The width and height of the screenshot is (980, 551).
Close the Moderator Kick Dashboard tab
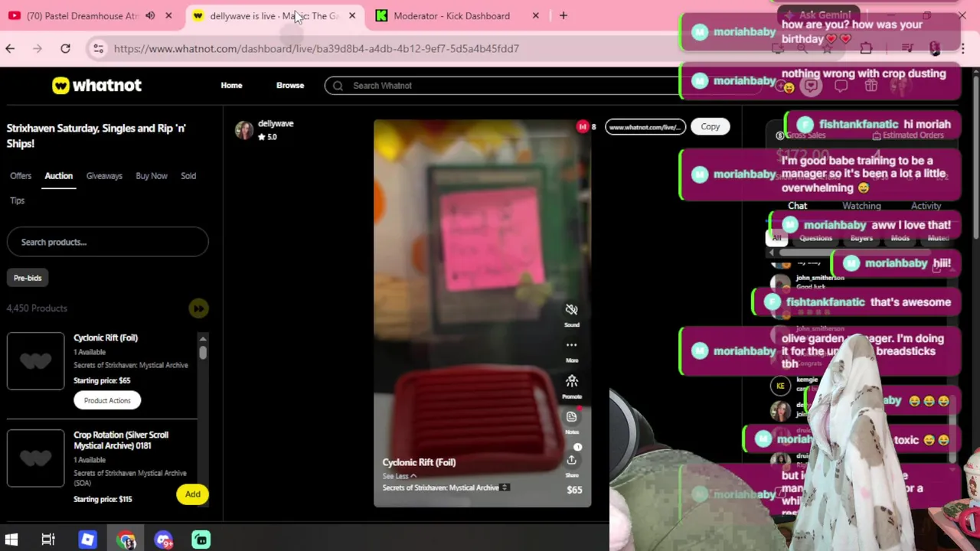(536, 15)
